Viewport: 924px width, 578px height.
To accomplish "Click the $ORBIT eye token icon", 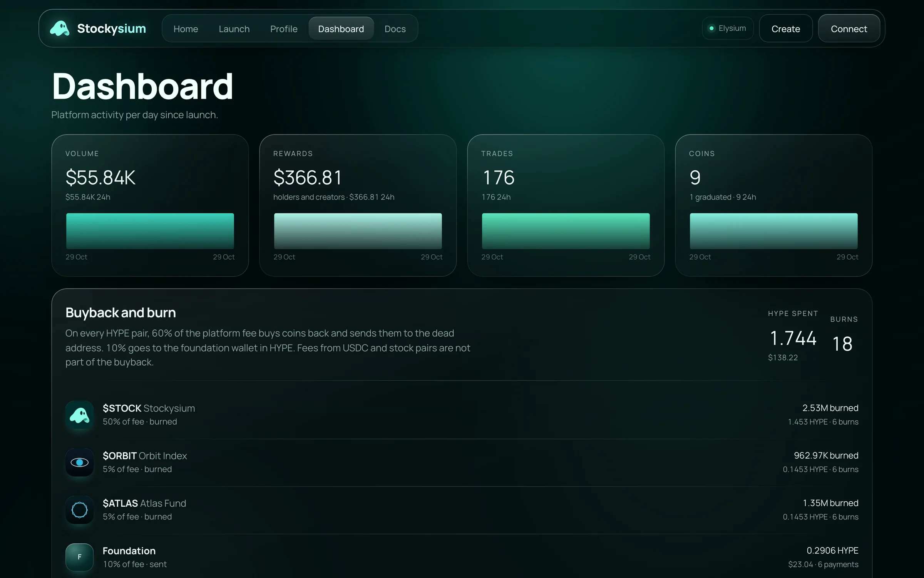I will [x=80, y=462].
